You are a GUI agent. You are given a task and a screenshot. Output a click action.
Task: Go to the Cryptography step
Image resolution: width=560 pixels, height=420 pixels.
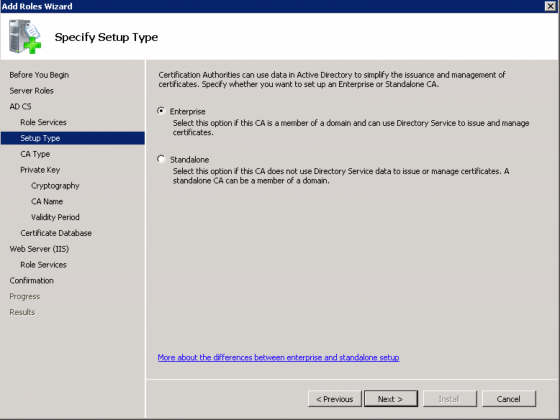click(x=55, y=186)
